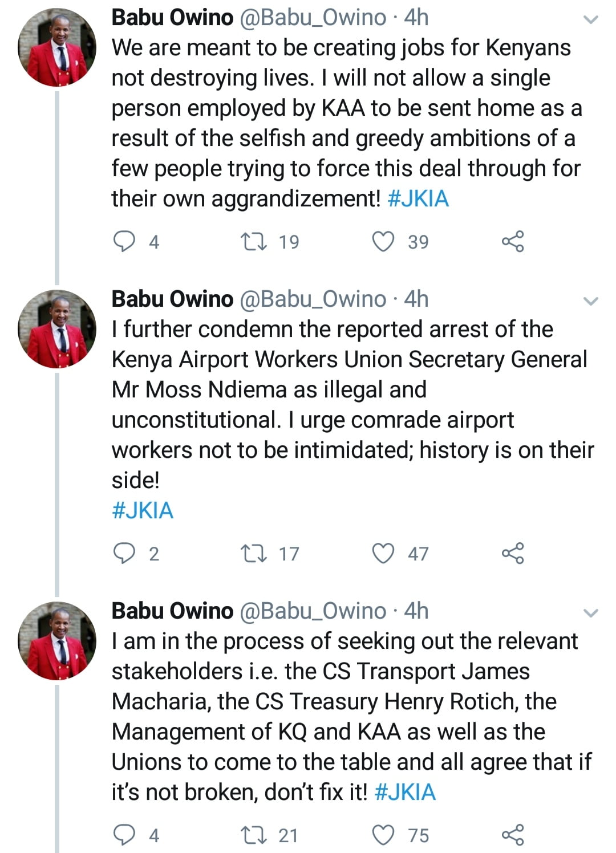Image resolution: width=616 pixels, height=853 pixels.
Task: Open the chevron menu on the third tweet
Action: click(591, 614)
